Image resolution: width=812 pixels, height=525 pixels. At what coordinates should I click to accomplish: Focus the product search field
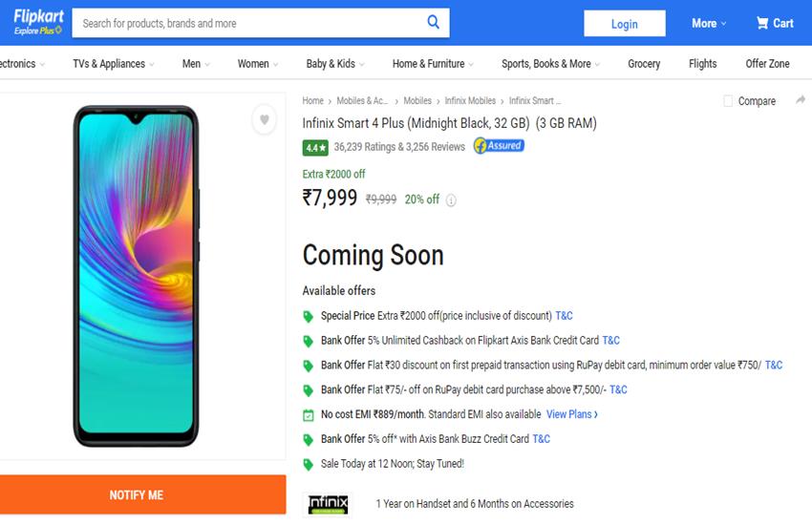coord(248,23)
